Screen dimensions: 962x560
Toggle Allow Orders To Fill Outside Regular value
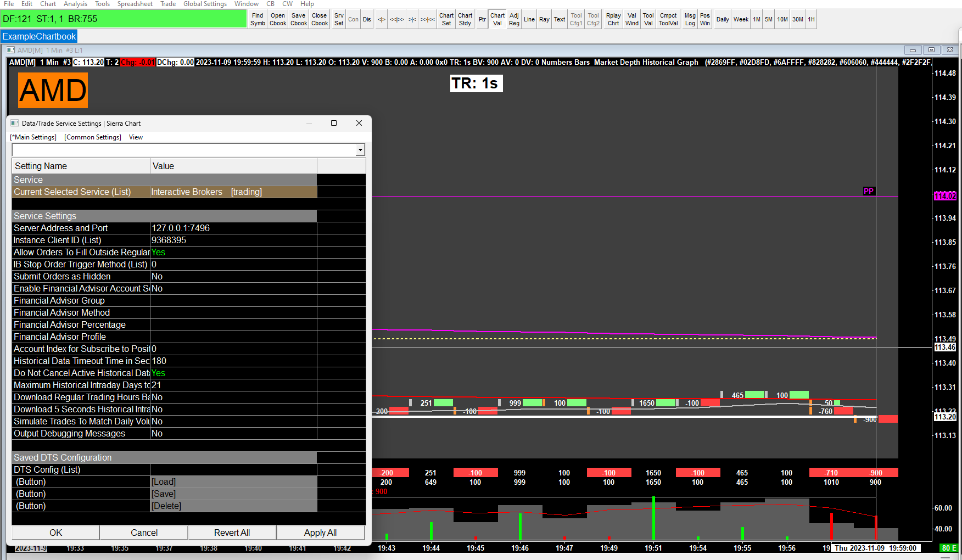[x=233, y=253]
